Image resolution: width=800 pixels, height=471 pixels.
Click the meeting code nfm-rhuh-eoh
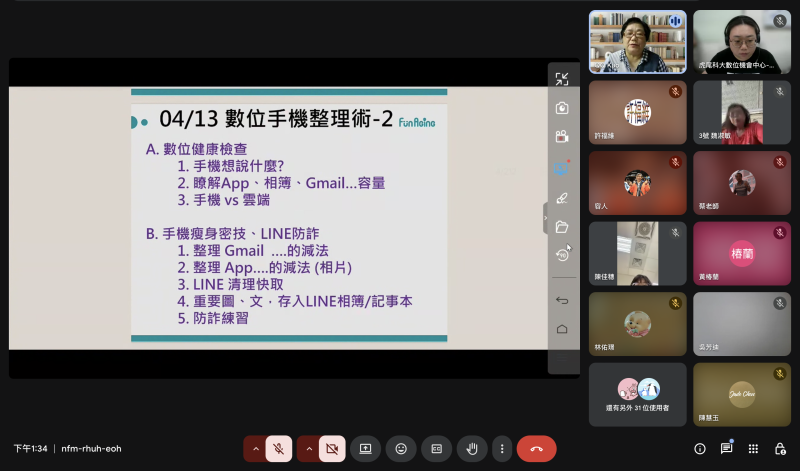91,449
